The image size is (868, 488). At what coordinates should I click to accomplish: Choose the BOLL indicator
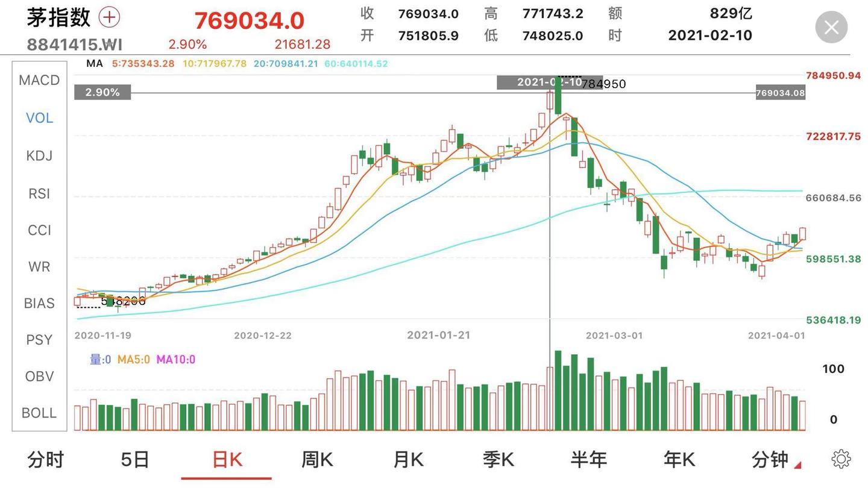tap(39, 413)
